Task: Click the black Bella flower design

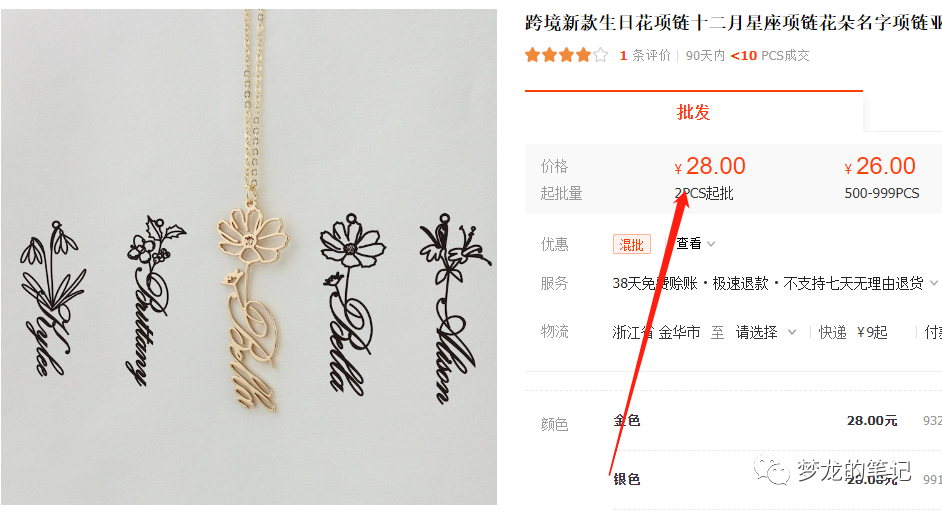Action: [351, 303]
